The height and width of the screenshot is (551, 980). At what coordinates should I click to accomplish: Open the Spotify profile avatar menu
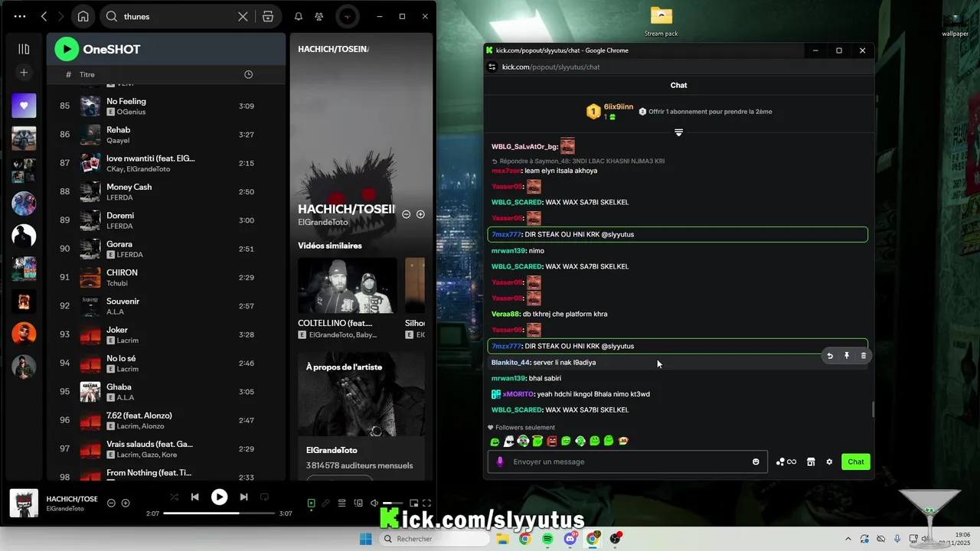(348, 16)
